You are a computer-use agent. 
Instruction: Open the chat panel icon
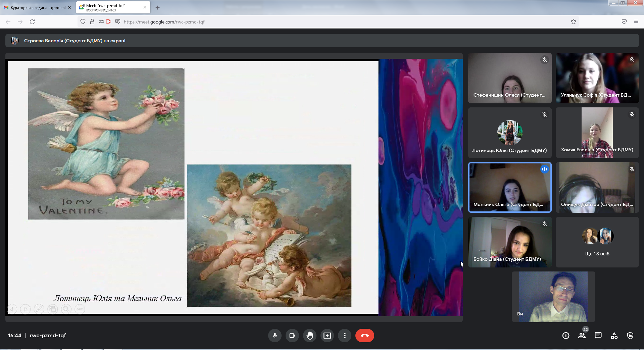pyautogui.click(x=598, y=336)
